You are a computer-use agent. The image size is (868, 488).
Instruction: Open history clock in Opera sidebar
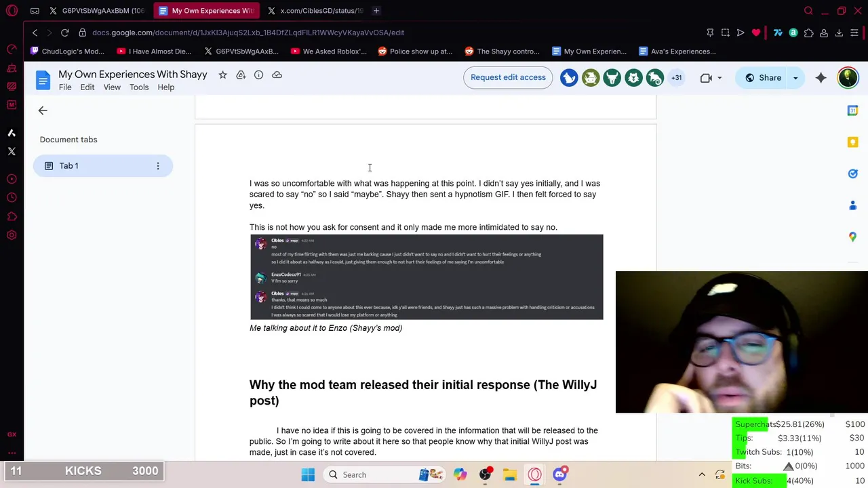(12, 198)
